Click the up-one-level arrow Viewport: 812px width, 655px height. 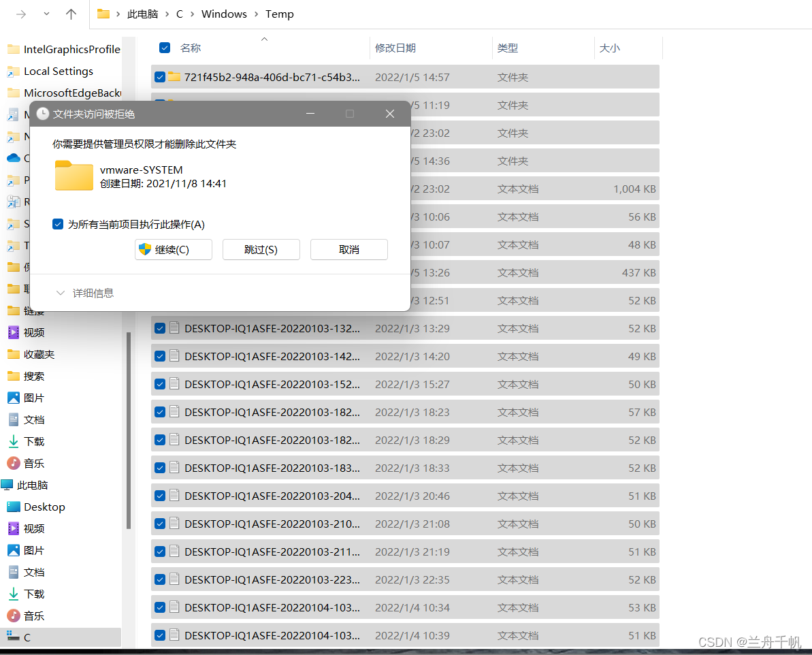pyautogui.click(x=71, y=14)
